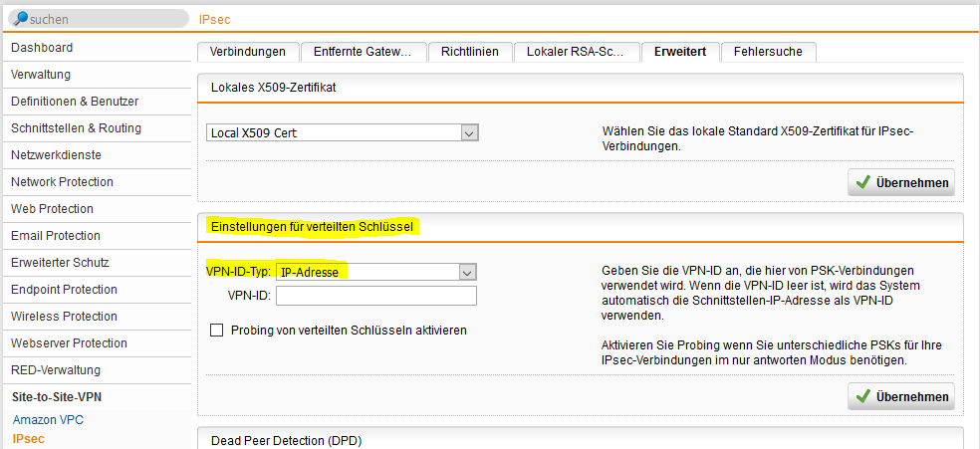
Task: Focus the search box in the sidebar
Action: click(x=105, y=19)
